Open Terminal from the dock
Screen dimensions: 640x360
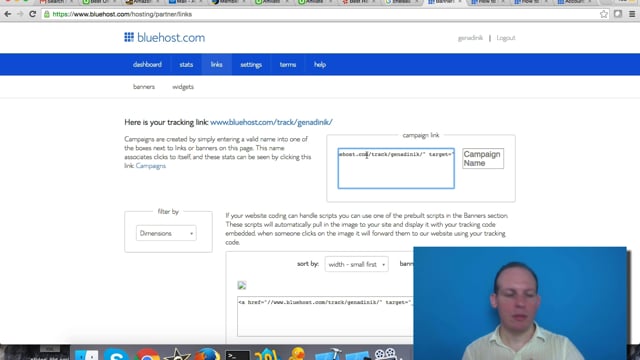click(238, 355)
